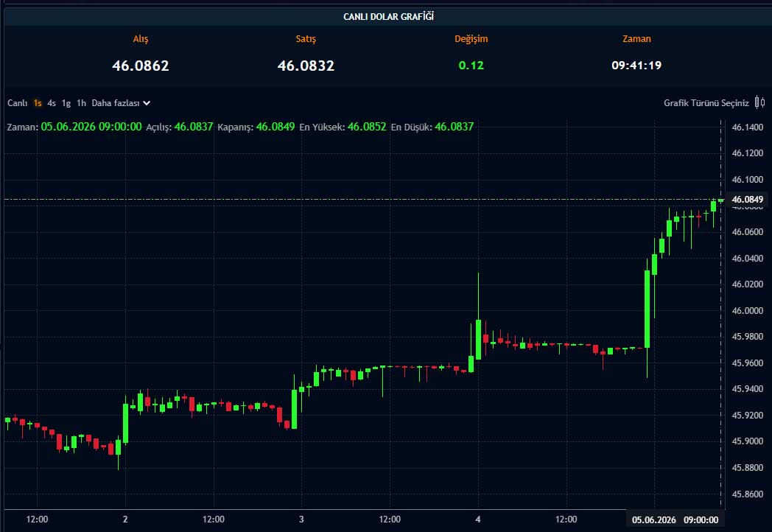Switch to the 1g interval
The height and width of the screenshot is (532, 772).
[x=66, y=103]
